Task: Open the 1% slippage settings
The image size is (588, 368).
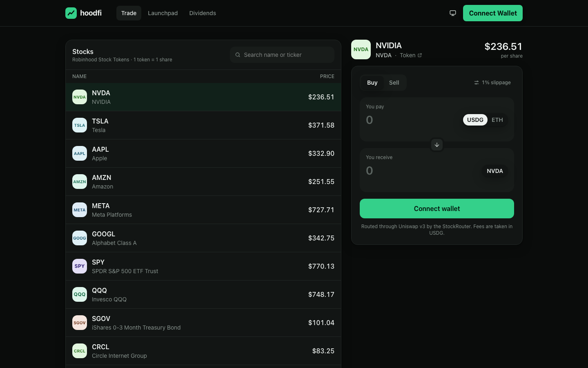Action: pyautogui.click(x=492, y=83)
